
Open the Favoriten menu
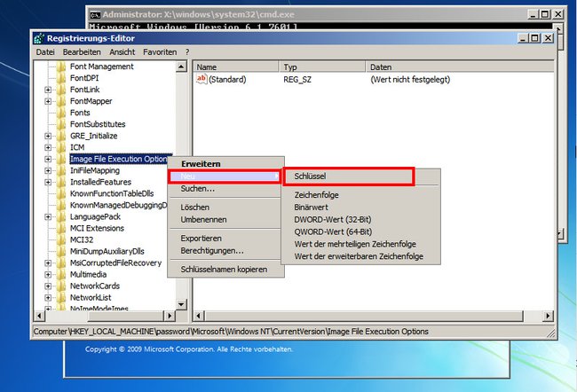(x=160, y=52)
